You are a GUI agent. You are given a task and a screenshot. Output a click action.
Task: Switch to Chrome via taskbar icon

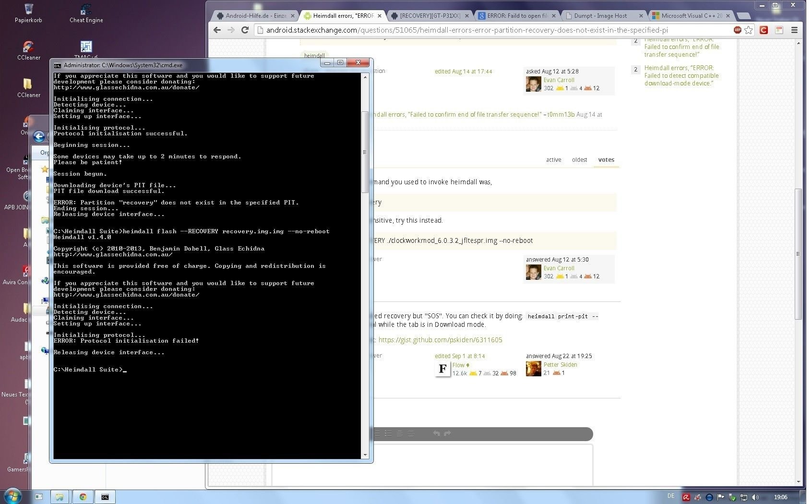pos(83,497)
